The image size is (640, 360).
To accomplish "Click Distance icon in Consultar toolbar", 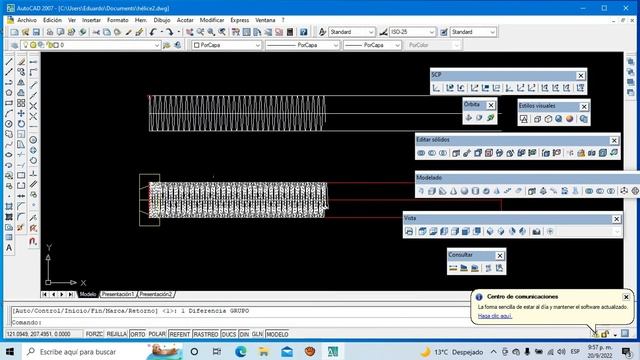I will click(x=453, y=268).
